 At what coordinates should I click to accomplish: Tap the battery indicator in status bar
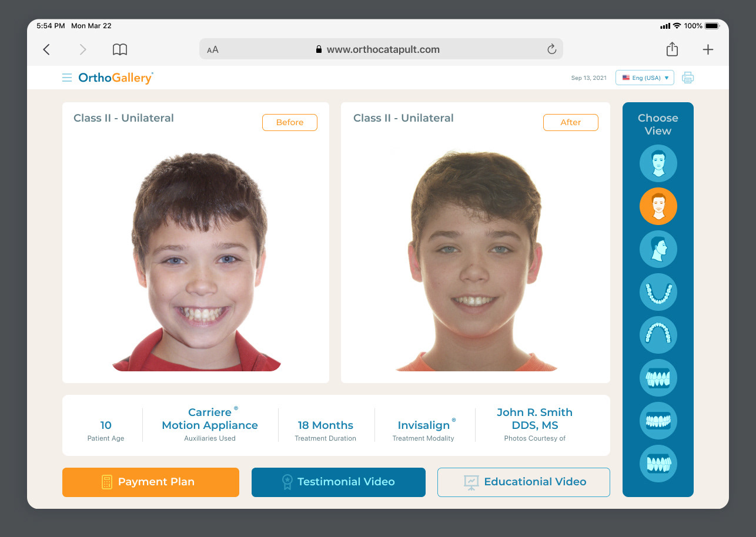711,26
